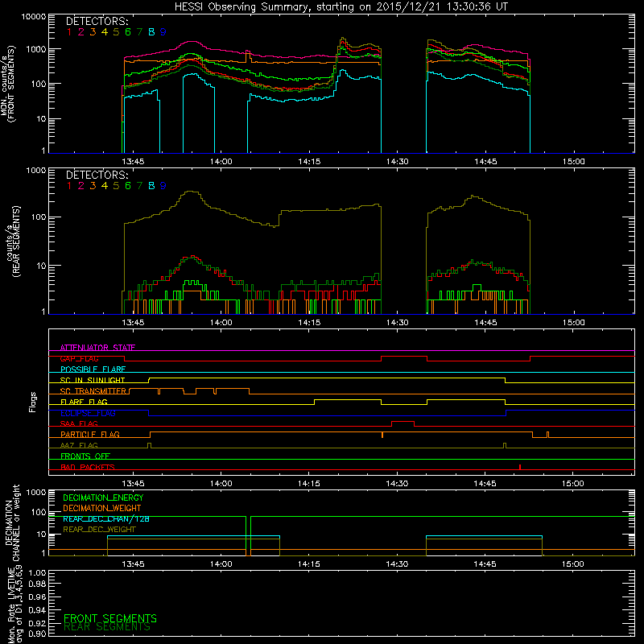Select the POSSIBLE_FLARE flag label
Viewport: 644px width, 644px height.
[93, 369]
